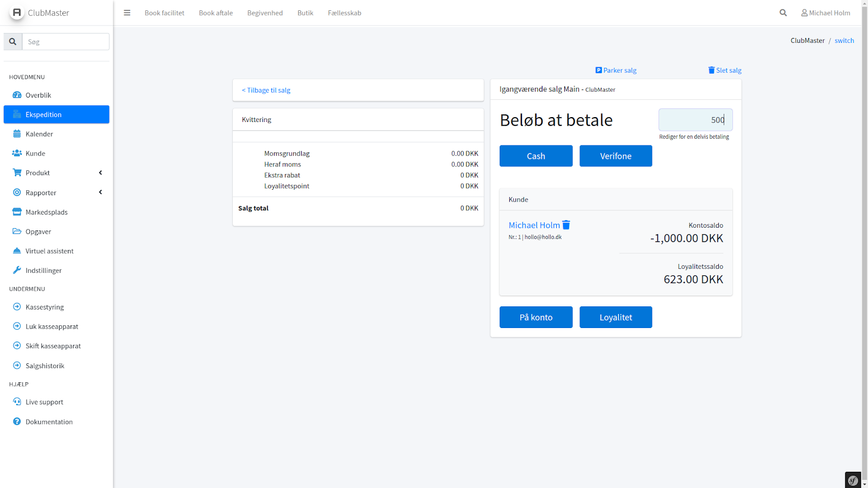Screen dimensions: 868x488
Task: Expand the Produkt submenu chevron
Action: [x=100, y=173]
